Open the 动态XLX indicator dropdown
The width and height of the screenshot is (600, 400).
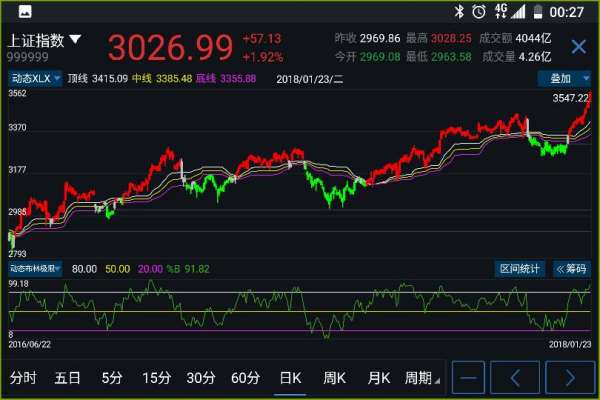(x=35, y=78)
